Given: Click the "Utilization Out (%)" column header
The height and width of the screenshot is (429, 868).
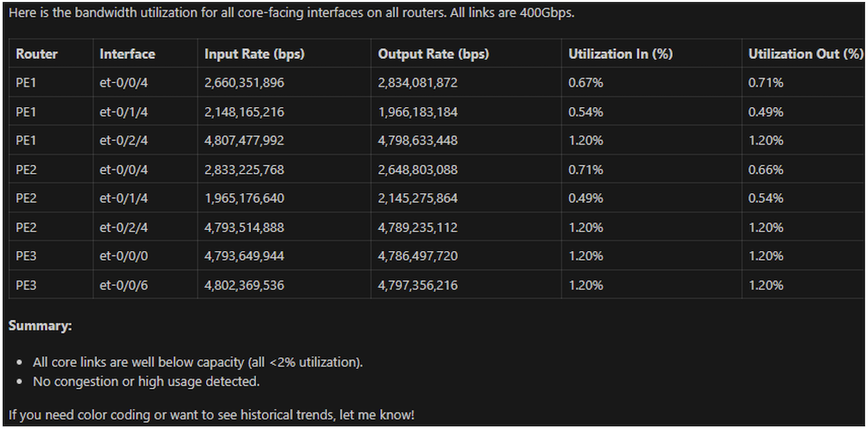Looking at the screenshot, I should (x=806, y=54).
